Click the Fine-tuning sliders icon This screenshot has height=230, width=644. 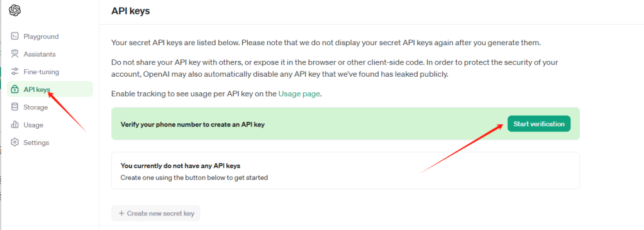[15, 72]
